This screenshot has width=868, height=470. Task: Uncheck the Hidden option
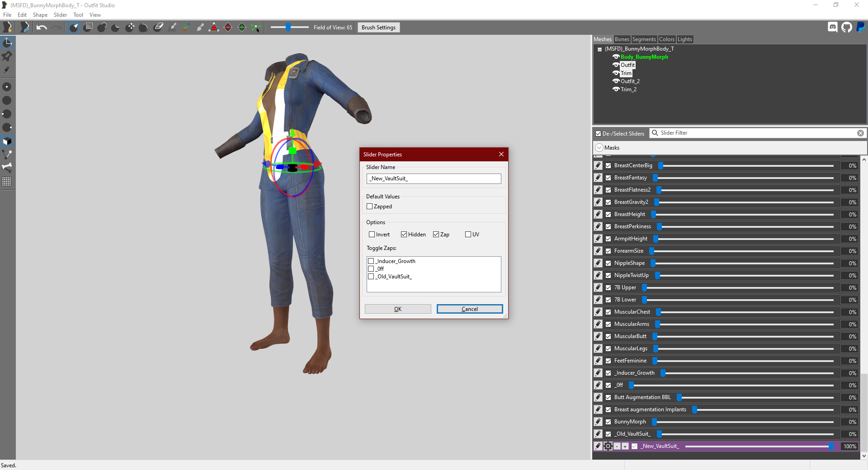pos(404,235)
